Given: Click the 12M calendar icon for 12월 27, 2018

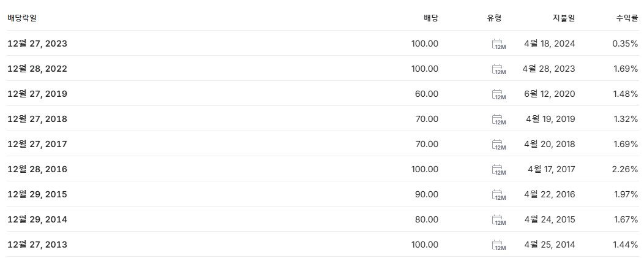Looking at the screenshot, I should point(498,120).
